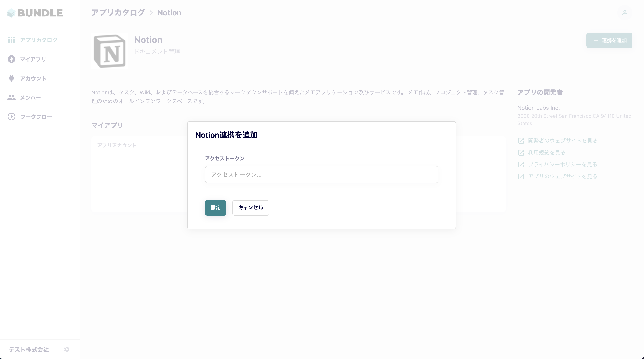Click the アプリの開発者 heading

pos(540,92)
